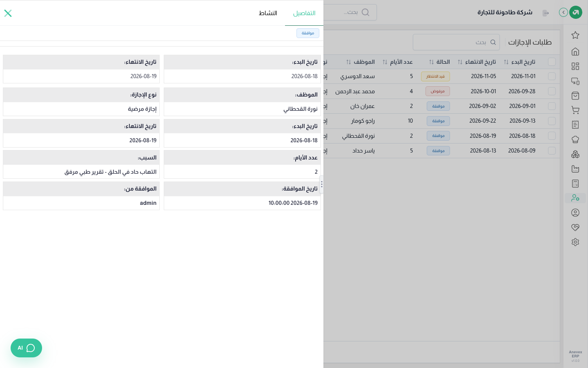Viewport: 588px width, 368px height.
Task: Open the HR user-gear icon in the sidebar
Action: pyautogui.click(x=575, y=198)
